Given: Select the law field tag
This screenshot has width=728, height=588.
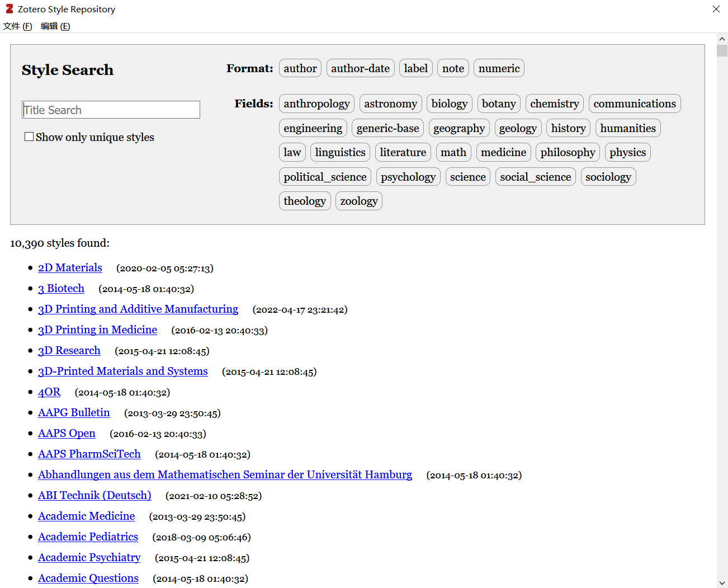Looking at the screenshot, I should tap(292, 152).
